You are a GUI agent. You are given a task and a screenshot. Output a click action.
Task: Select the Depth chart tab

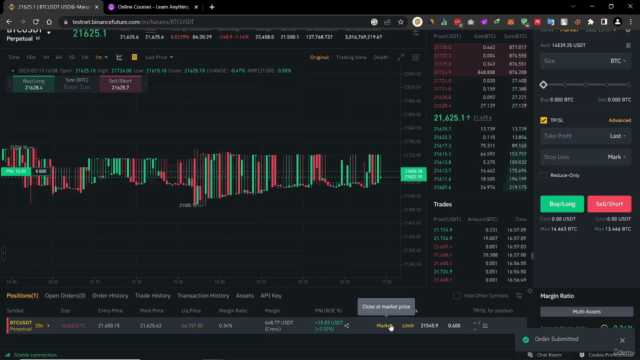380,58
